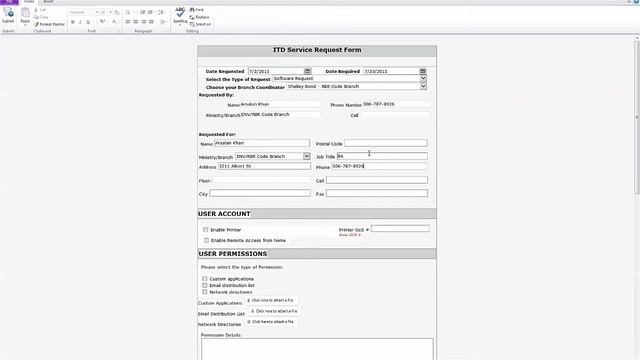
Task: Click the Date Required date field
Action: click(392, 71)
